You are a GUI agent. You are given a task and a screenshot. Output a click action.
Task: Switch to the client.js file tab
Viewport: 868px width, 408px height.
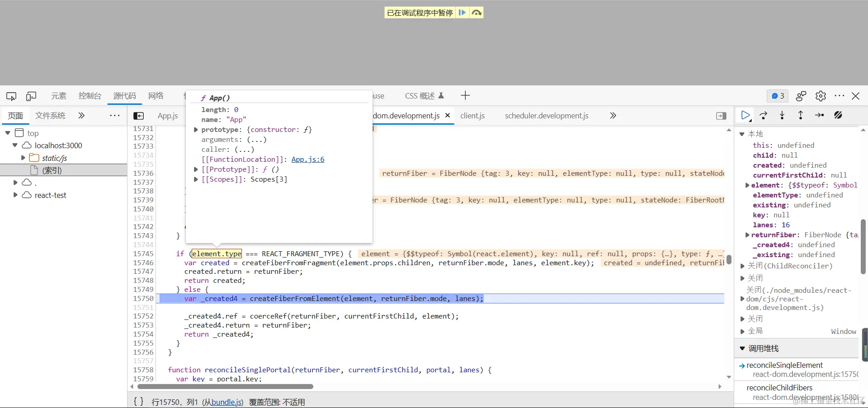(x=472, y=116)
